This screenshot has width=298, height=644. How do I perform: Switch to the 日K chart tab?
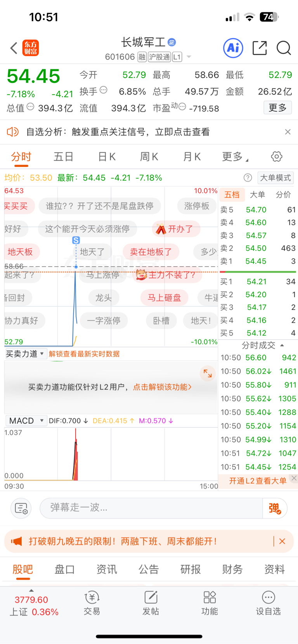(107, 157)
